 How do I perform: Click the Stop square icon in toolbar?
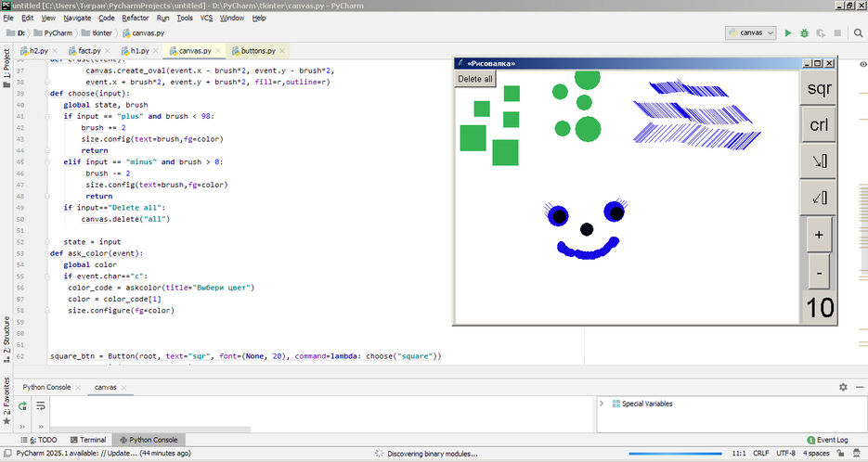[x=837, y=33]
